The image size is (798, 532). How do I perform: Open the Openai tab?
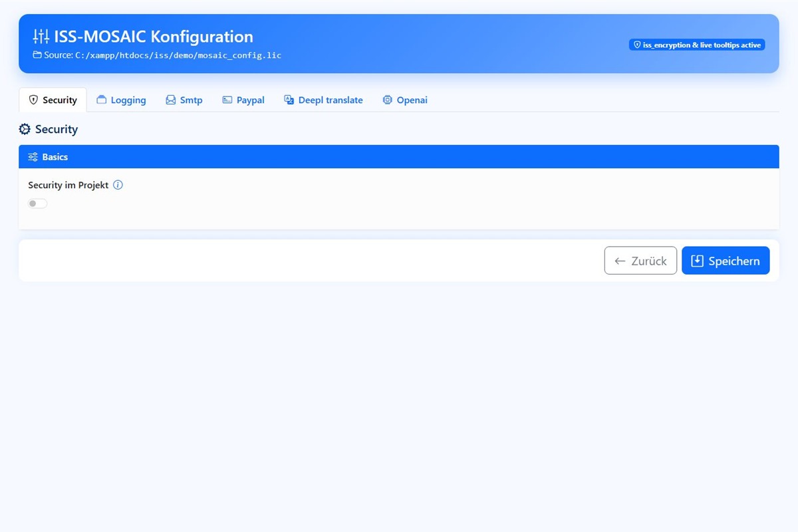tap(405, 100)
